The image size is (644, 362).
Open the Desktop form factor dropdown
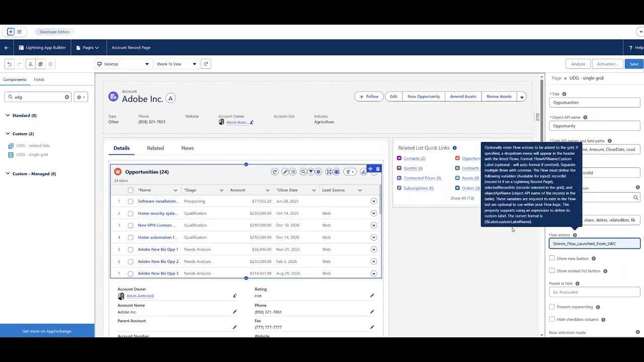124,64
